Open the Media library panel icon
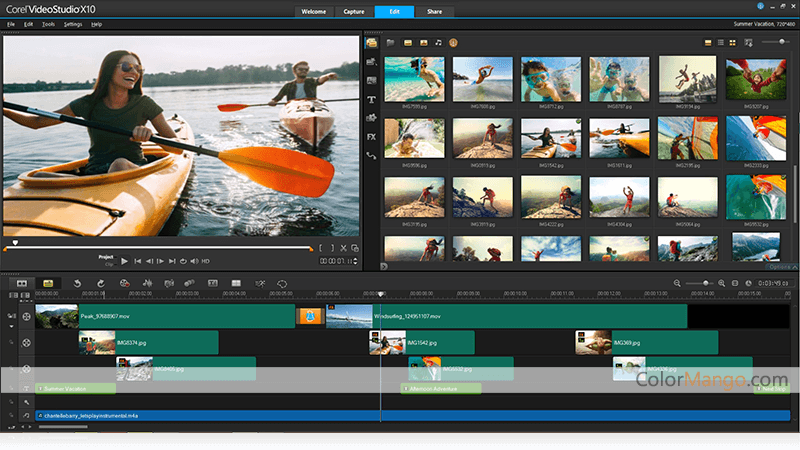Viewport: 800px width, 450px height. [371, 43]
